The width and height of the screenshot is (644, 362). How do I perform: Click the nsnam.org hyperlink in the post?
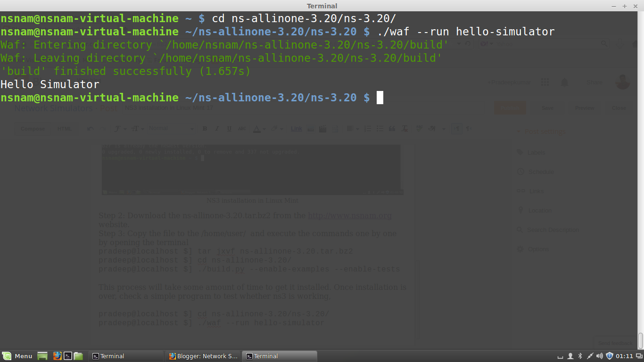(x=349, y=215)
